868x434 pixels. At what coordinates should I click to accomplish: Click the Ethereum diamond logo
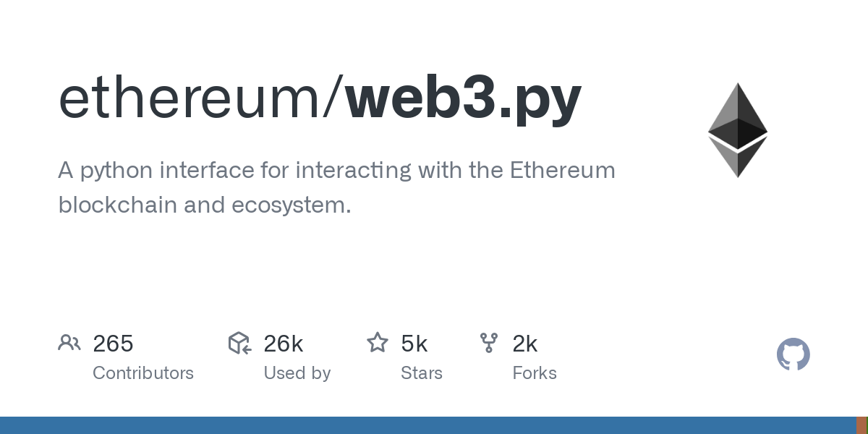738,130
